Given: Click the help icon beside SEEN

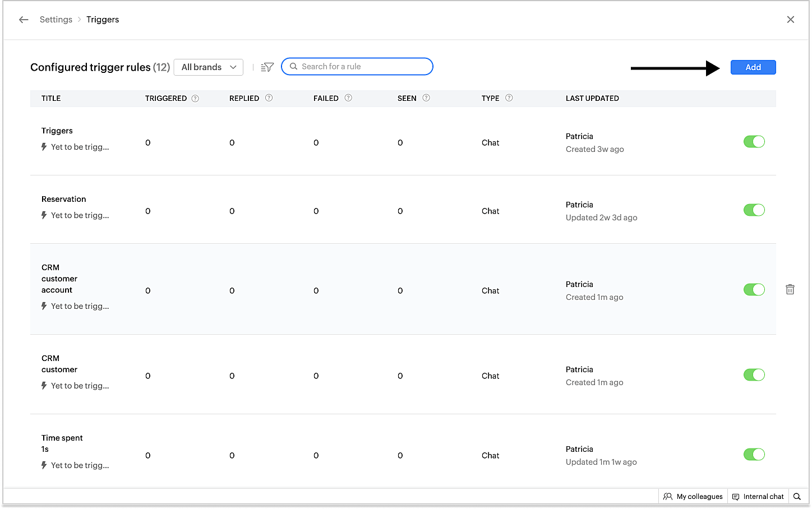Looking at the screenshot, I should point(426,98).
